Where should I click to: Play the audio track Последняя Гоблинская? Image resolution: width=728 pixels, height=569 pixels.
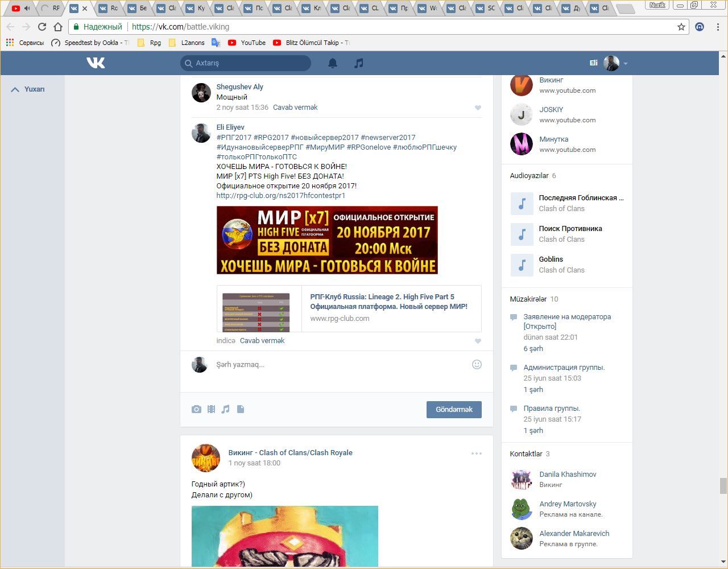click(x=522, y=203)
